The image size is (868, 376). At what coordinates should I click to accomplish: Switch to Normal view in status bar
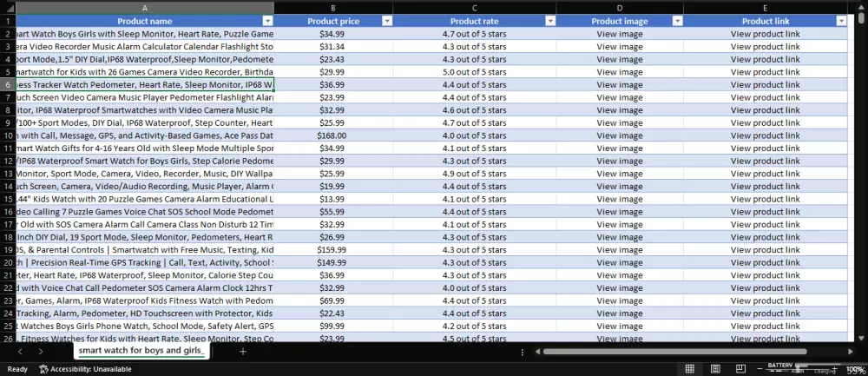click(690, 369)
